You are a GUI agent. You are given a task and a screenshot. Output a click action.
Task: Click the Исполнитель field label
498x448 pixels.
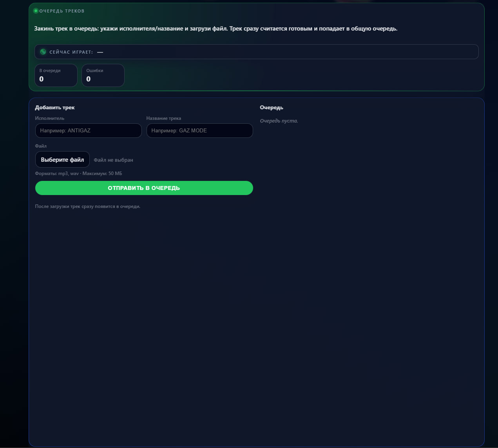click(x=49, y=118)
